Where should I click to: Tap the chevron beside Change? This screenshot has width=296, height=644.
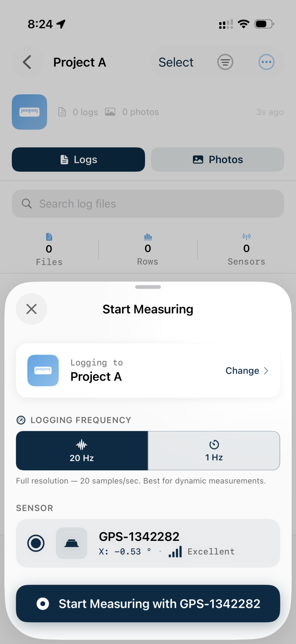tap(266, 371)
